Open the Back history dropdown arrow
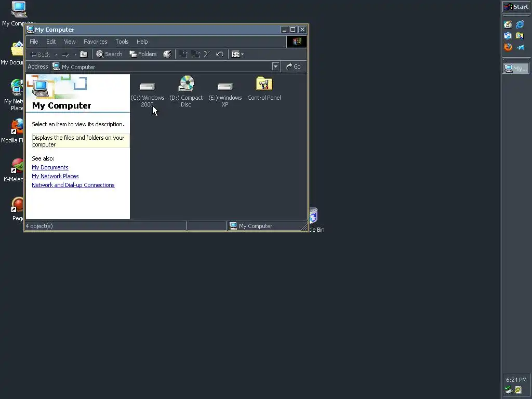The width and height of the screenshot is (532, 399). tap(56, 54)
